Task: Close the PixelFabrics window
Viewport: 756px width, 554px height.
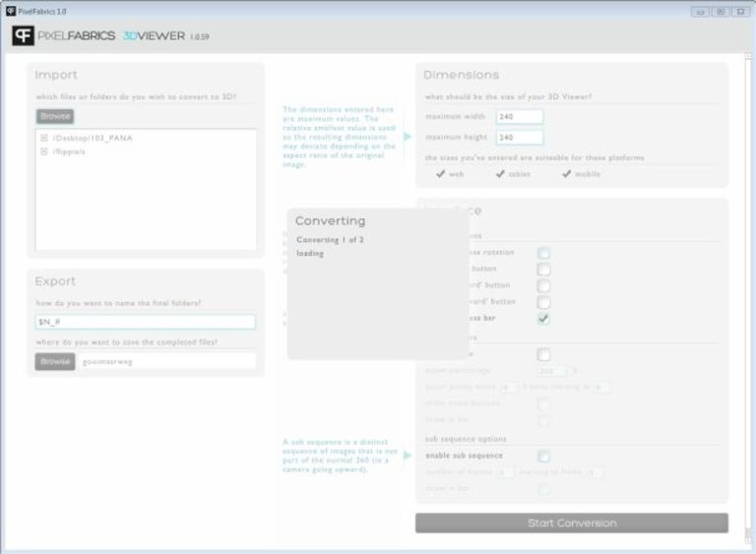Action: pos(741,12)
